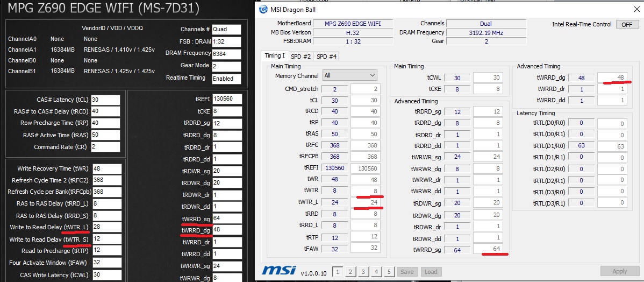The image size is (644, 282).
Task: Select profile slot 1 button
Action: point(337,271)
